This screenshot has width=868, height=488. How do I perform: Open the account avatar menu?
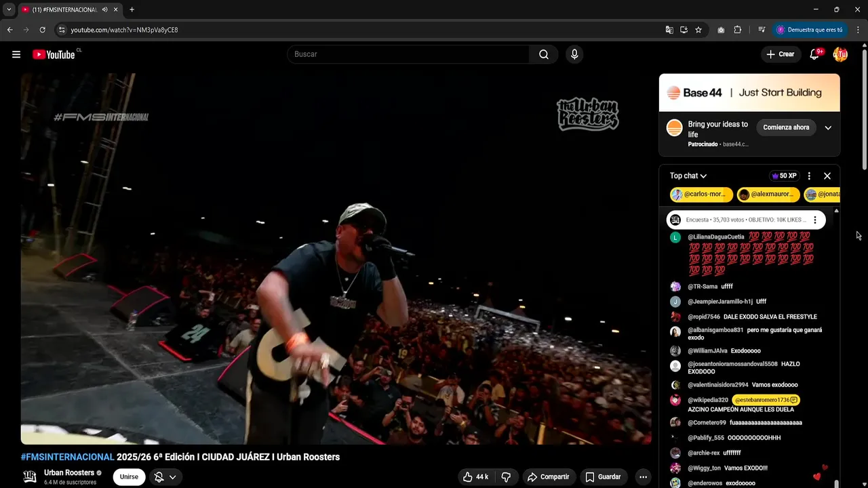pyautogui.click(x=840, y=54)
